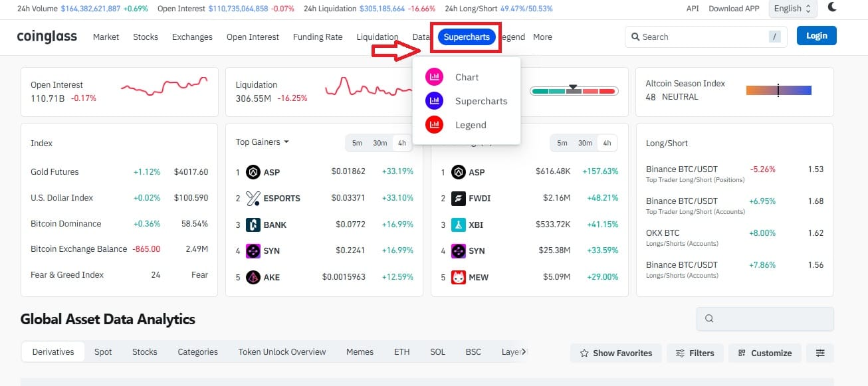Viewport: 868px width, 386px height.
Task: Open the table settings sliders icon beside Customize
Action: click(x=820, y=353)
